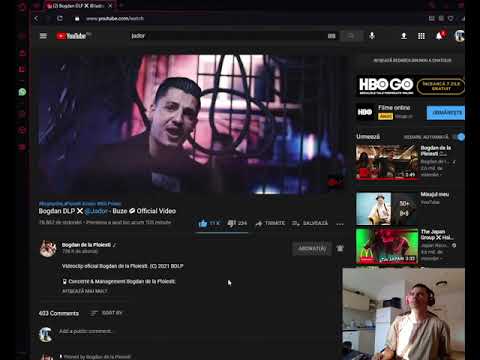Open the on-screen keyboard icon in search
Viewport: 480px width, 360px height.
331,36
